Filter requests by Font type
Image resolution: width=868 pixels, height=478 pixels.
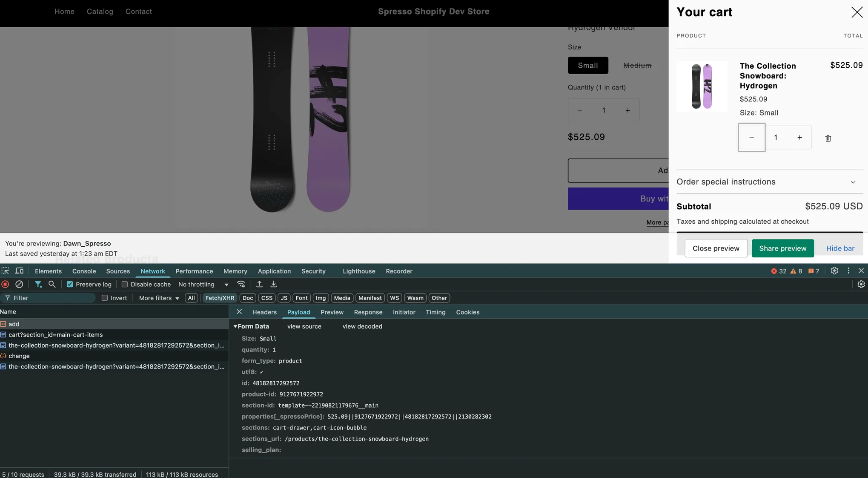(x=301, y=298)
